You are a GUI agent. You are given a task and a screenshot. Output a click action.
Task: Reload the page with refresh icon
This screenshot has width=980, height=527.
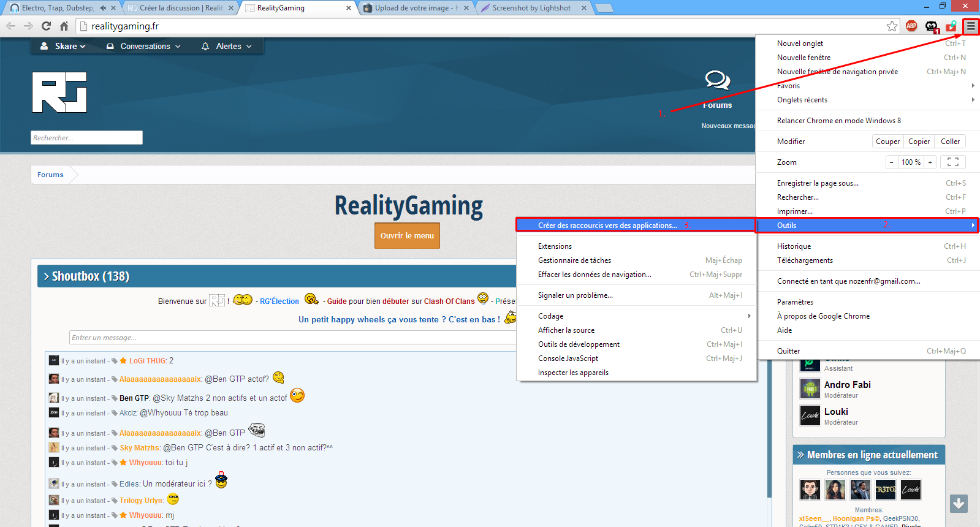tap(46, 26)
